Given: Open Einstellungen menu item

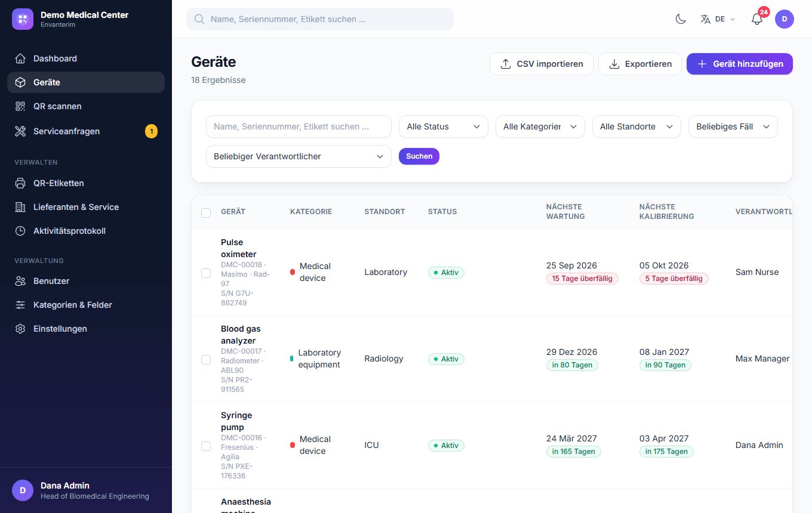Looking at the screenshot, I should pyautogui.click(x=86, y=329).
